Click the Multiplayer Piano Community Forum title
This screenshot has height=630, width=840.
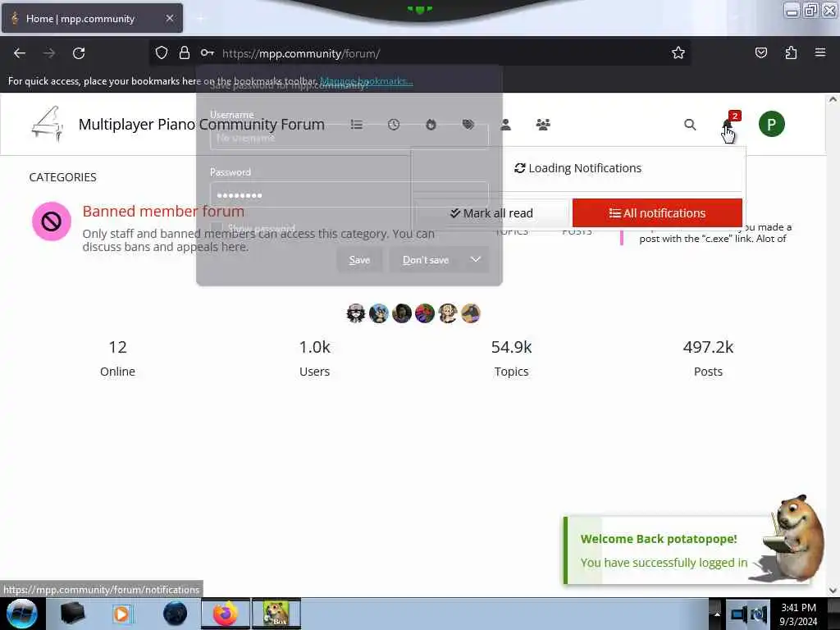202,125
